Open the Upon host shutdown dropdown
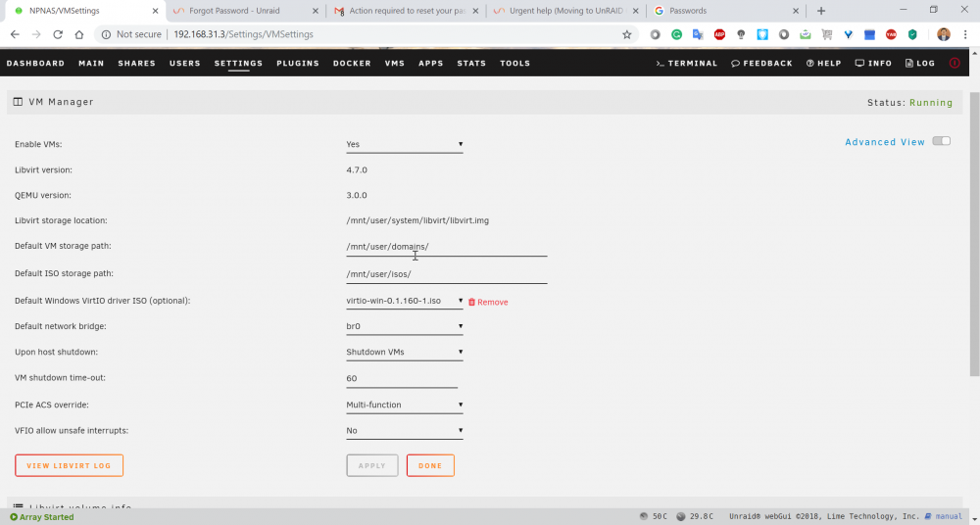The image size is (980, 525). point(405,352)
